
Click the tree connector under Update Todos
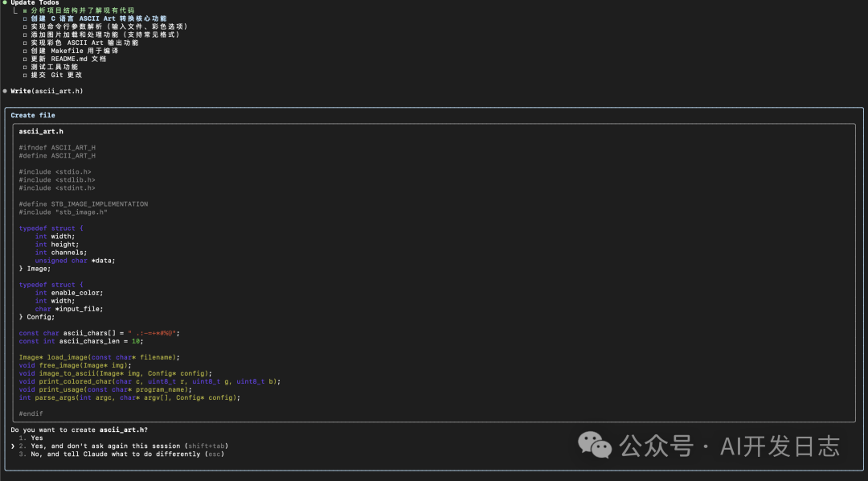pos(14,10)
